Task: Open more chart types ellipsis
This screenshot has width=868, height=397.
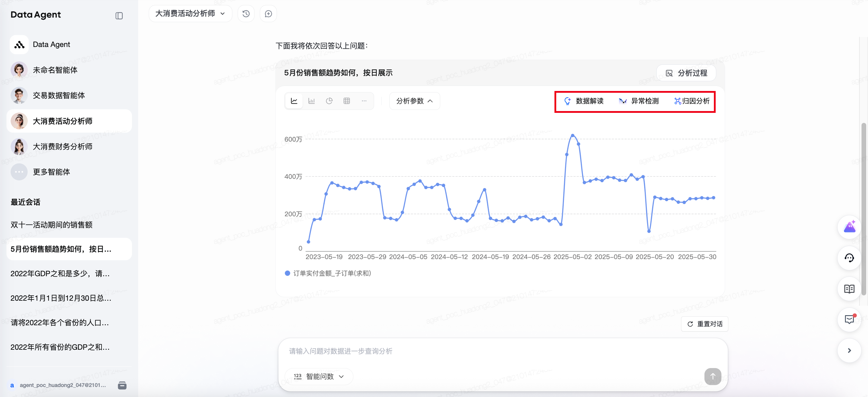Action: 364,101
